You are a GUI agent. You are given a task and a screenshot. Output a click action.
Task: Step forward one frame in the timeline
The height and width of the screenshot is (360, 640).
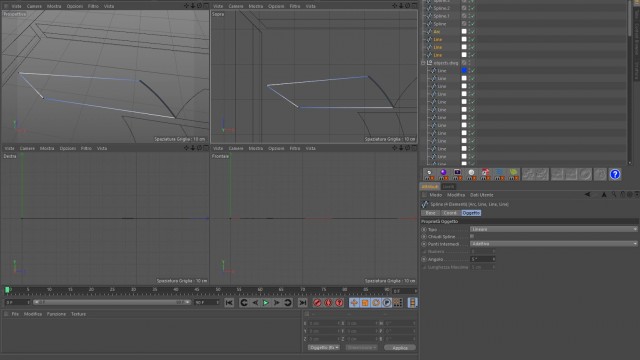[x=277, y=302]
